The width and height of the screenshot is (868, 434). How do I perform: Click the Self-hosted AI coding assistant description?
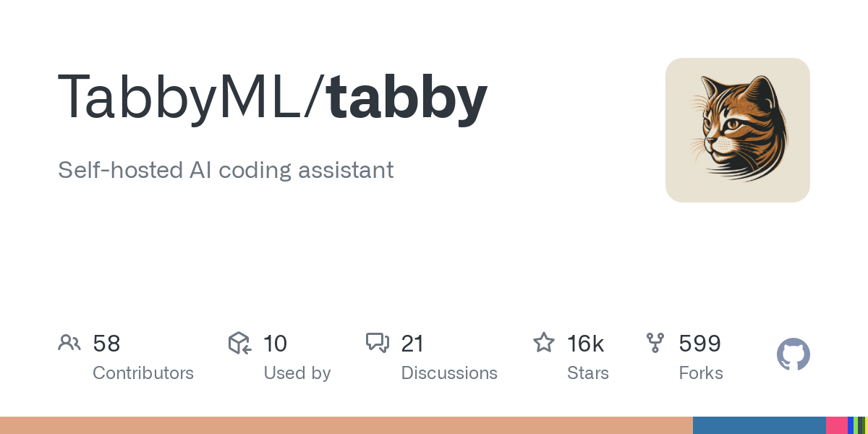coord(226,170)
